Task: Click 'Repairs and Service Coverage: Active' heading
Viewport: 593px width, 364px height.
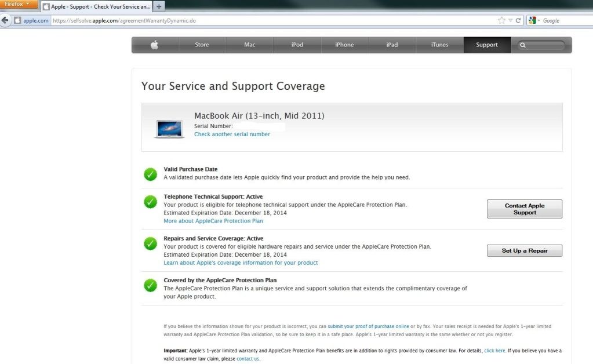Action: click(213, 238)
